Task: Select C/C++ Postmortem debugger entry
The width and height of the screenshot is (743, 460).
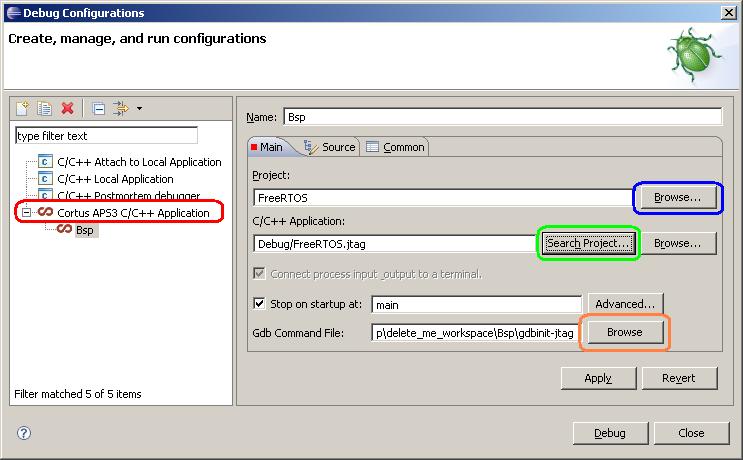Action: [x=128, y=196]
